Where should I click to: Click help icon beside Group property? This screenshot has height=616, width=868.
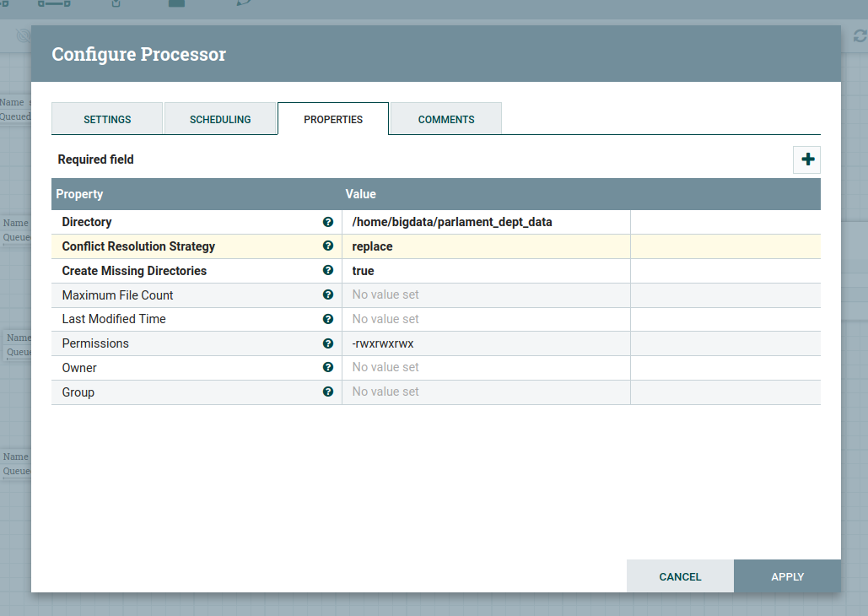click(x=328, y=392)
